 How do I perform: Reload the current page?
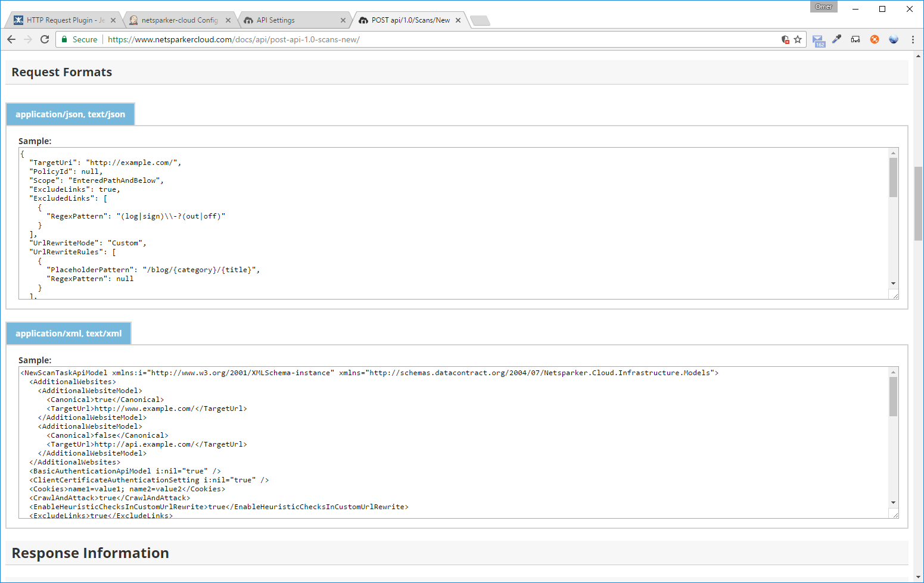45,39
